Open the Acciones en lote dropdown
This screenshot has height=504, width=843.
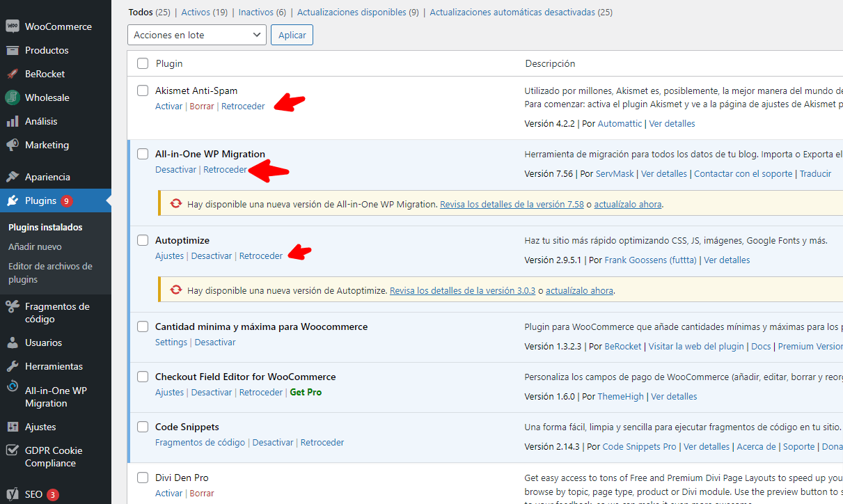[197, 35]
